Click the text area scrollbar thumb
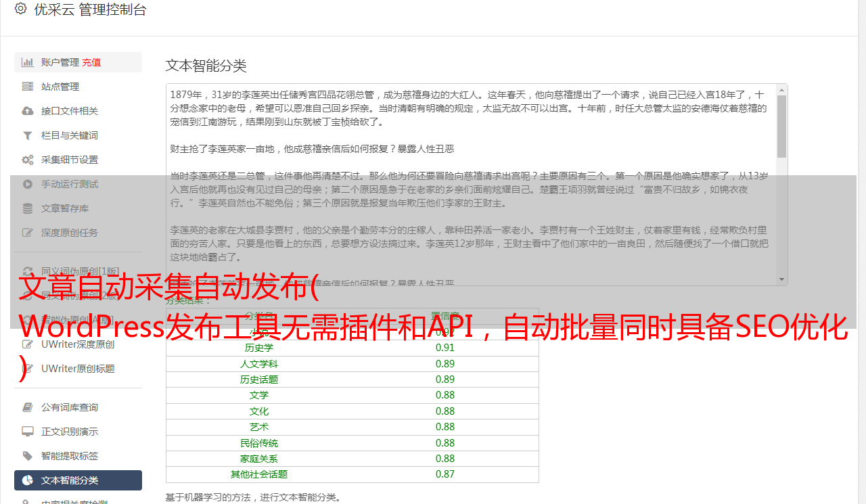 [781, 126]
